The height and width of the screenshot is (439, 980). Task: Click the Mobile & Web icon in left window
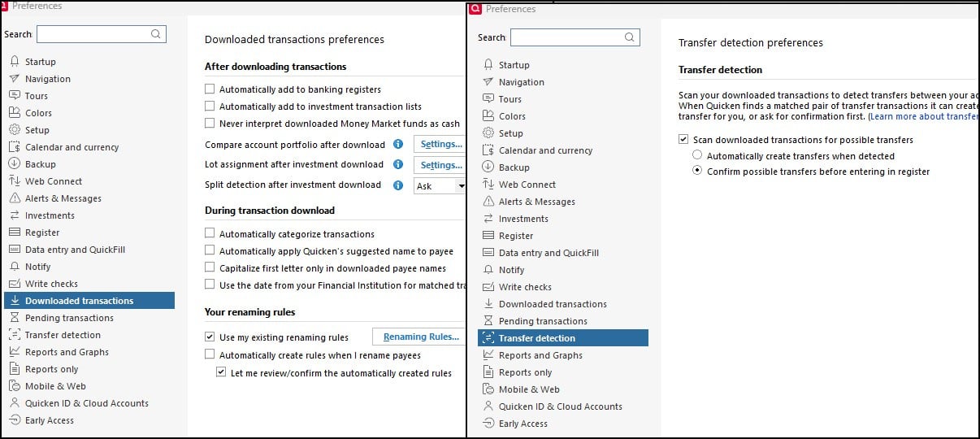tap(15, 386)
